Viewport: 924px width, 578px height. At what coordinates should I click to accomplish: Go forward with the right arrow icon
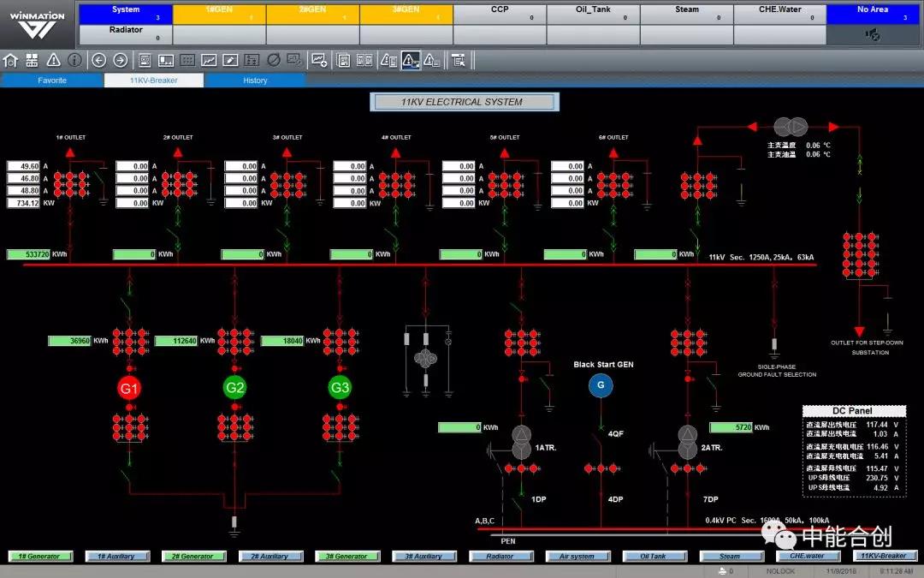pyautogui.click(x=120, y=60)
